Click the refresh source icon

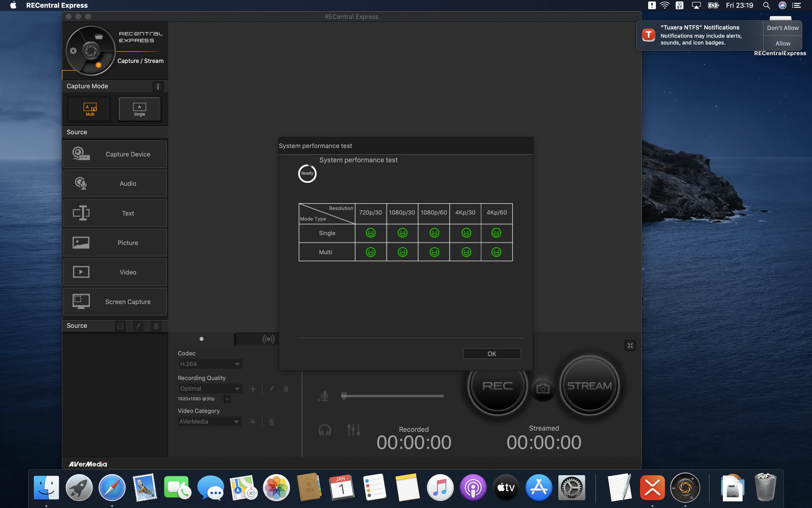(x=121, y=326)
